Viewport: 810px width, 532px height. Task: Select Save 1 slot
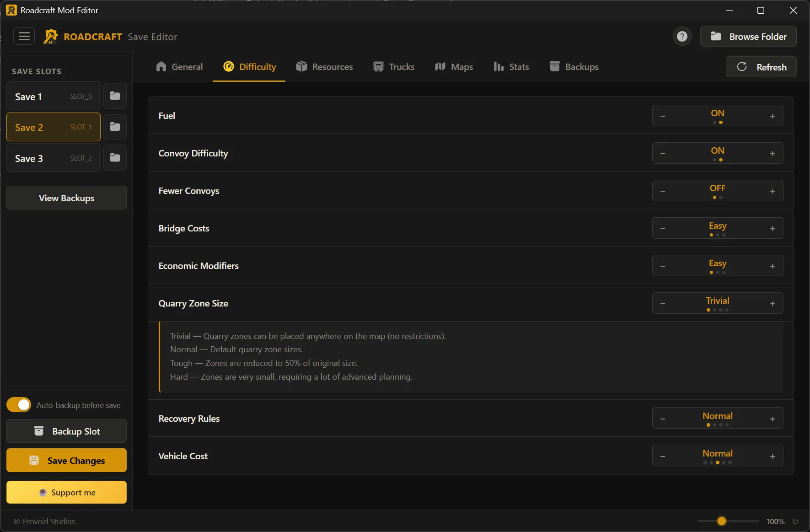click(x=53, y=96)
